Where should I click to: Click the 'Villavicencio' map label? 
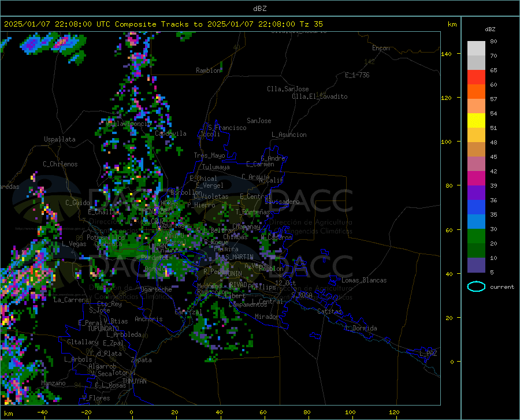(x=129, y=124)
